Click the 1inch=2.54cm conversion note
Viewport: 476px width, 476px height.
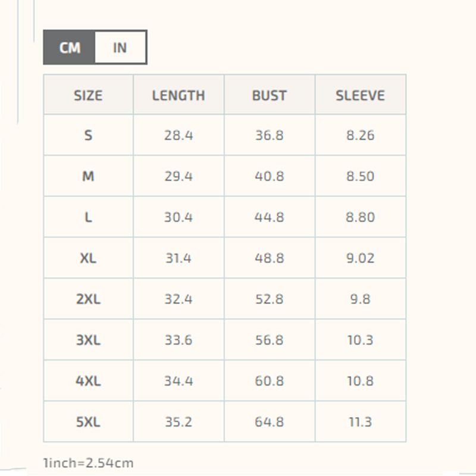pos(88,463)
